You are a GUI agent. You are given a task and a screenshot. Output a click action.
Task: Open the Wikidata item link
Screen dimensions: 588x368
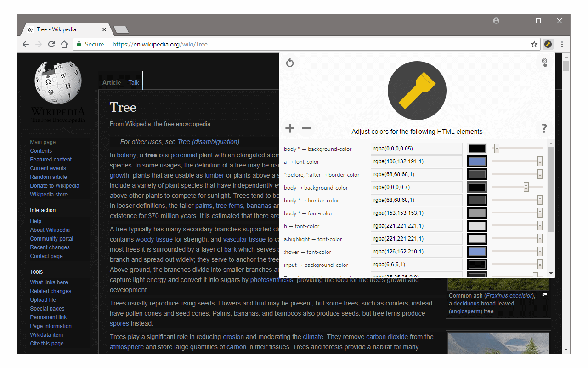(x=46, y=335)
